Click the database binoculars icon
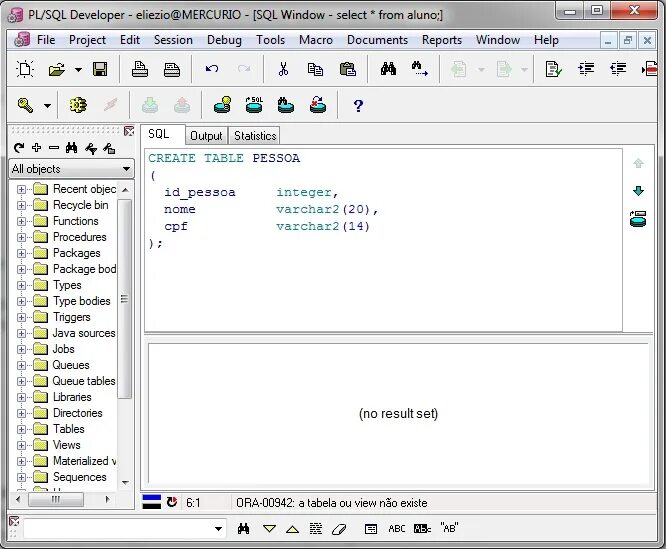The image size is (666, 549). [286, 105]
